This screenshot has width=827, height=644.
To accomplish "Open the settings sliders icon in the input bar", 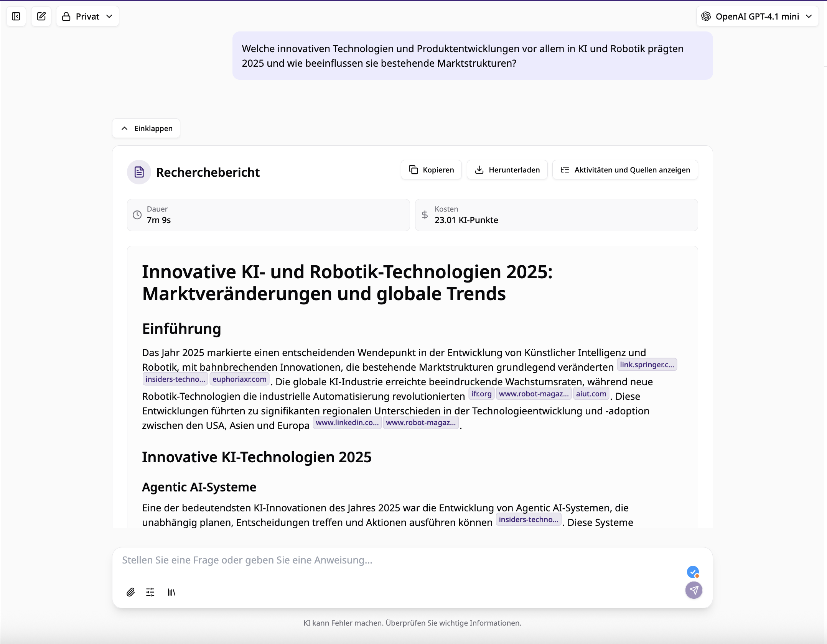I will point(150,592).
